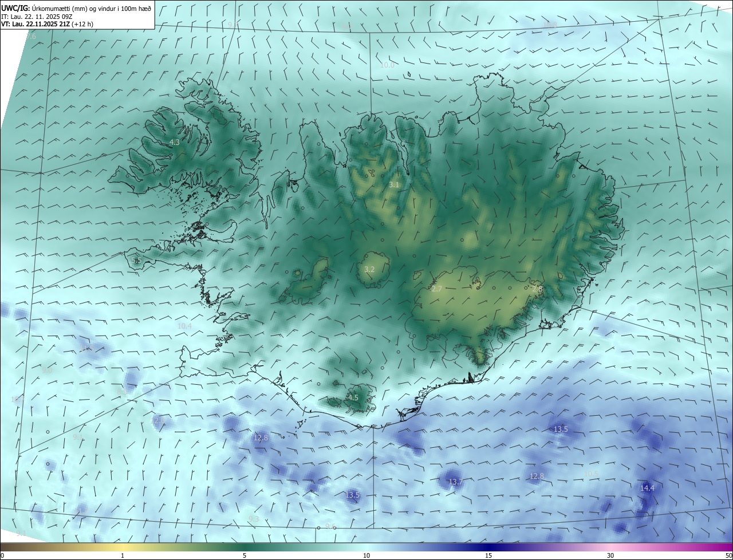Click the 12.0 value in the southwest sea
The height and width of the screenshot is (560, 733).
[158, 420]
